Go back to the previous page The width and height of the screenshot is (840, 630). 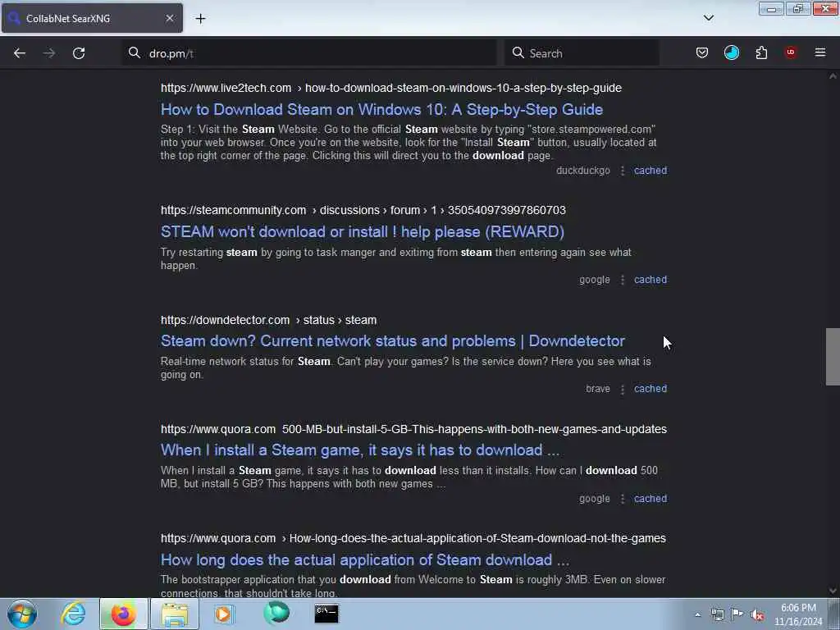point(20,53)
